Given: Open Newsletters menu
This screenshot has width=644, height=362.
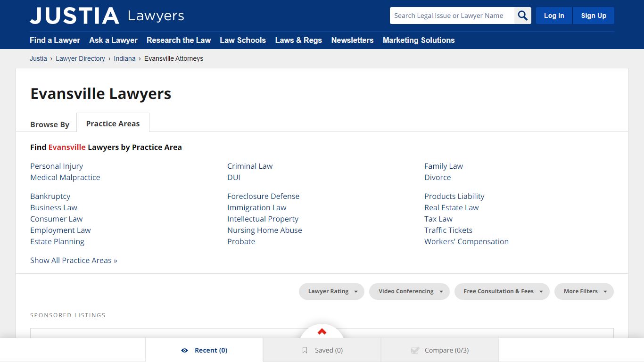Looking at the screenshot, I should [x=352, y=40].
